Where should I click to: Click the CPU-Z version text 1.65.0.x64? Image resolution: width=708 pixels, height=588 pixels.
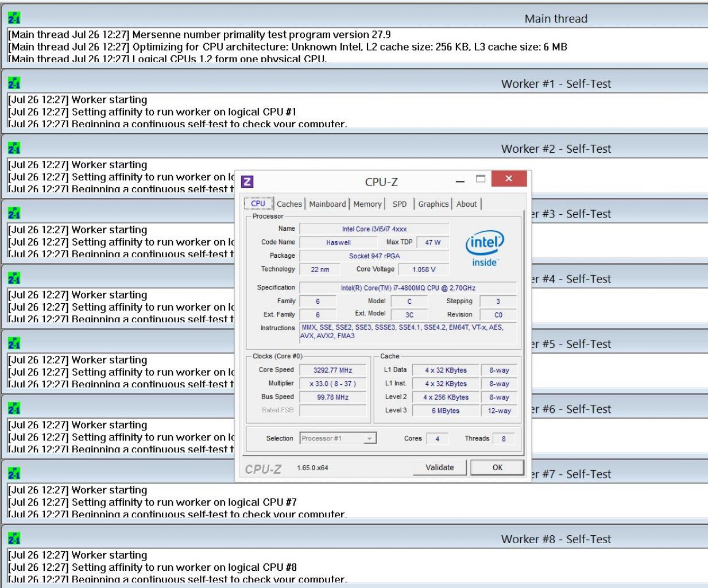[x=312, y=468]
